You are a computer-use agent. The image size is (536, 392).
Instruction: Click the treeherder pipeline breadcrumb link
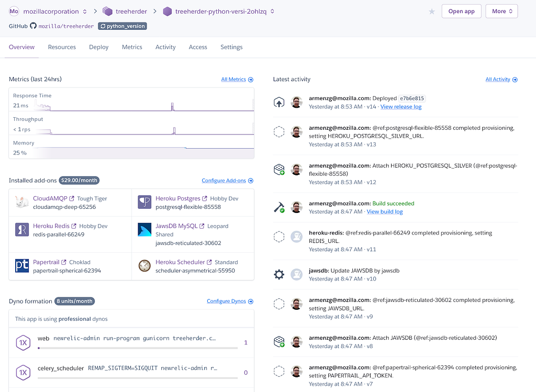(x=131, y=12)
